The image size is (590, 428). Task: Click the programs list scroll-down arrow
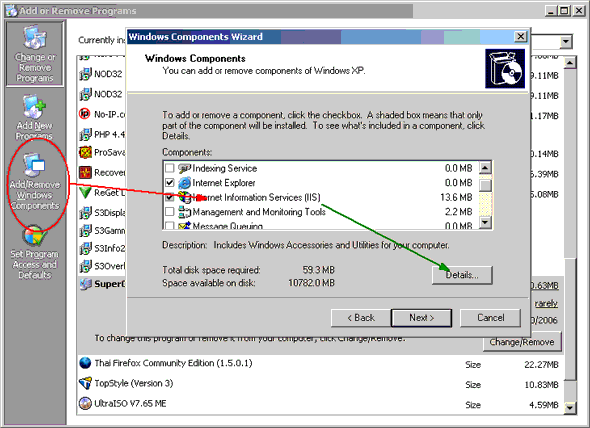pyautogui.click(x=570, y=407)
